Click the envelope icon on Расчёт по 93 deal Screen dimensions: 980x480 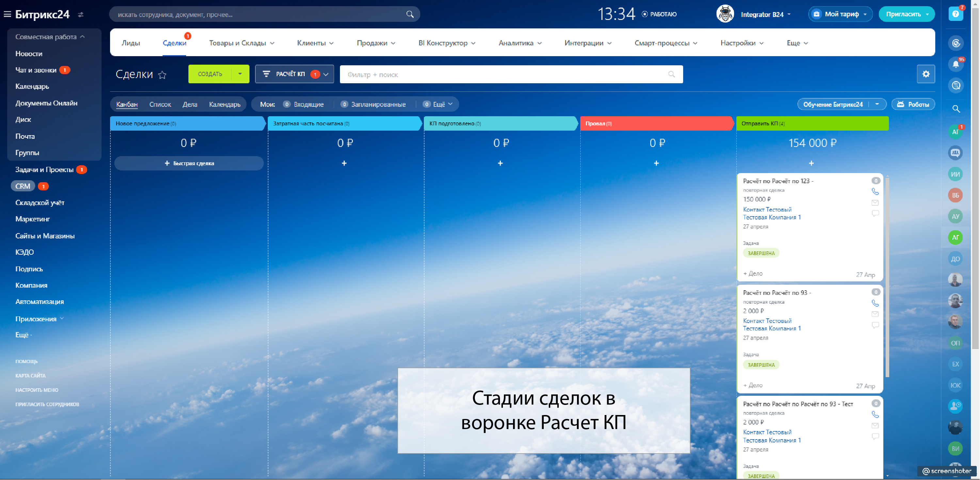tap(875, 314)
